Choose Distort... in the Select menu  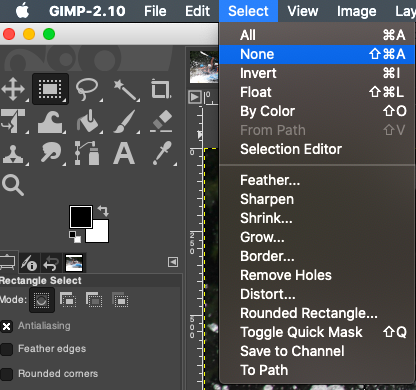(317, 294)
